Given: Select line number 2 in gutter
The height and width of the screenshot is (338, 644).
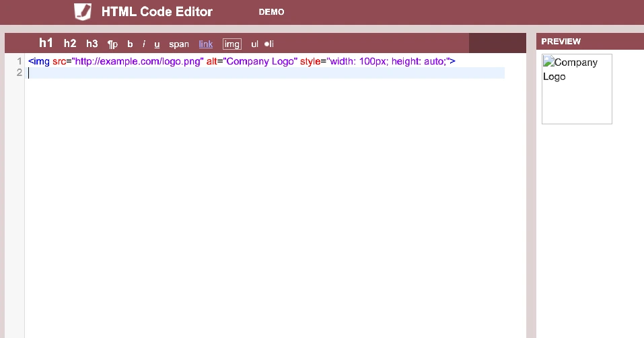Looking at the screenshot, I should (20, 72).
